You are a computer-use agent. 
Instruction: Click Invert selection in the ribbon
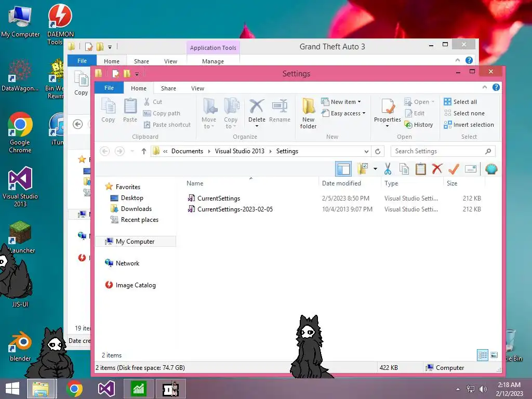[469, 125]
